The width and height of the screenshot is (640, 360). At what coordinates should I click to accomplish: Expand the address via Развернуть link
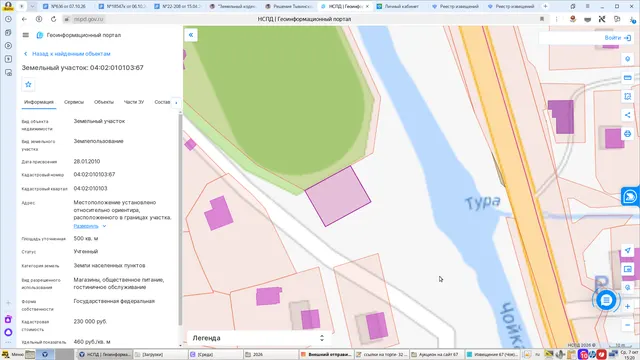coord(90,226)
